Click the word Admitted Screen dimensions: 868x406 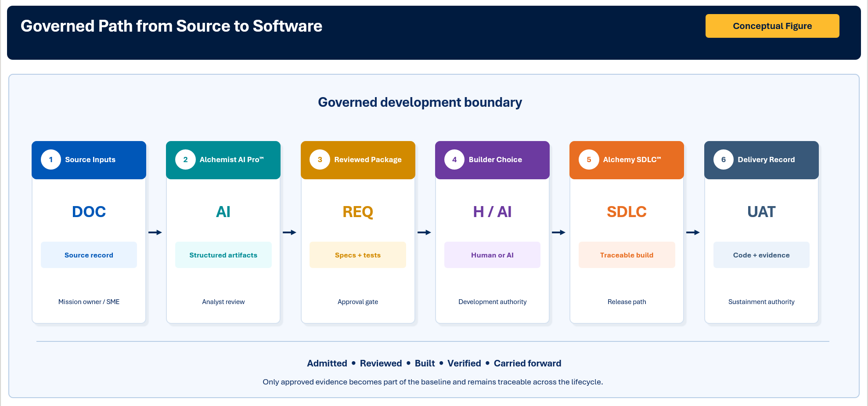click(327, 363)
